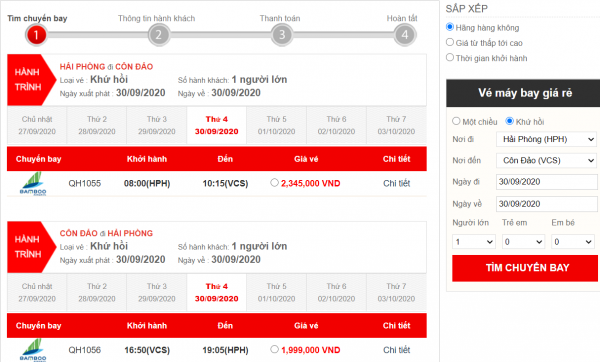Image resolution: width=600 pixels, height=362 pixels.
Task: Select Thứ 4 30/09/2020 tab for return flight
Action: pyautogui.click(x=217, y=292)
